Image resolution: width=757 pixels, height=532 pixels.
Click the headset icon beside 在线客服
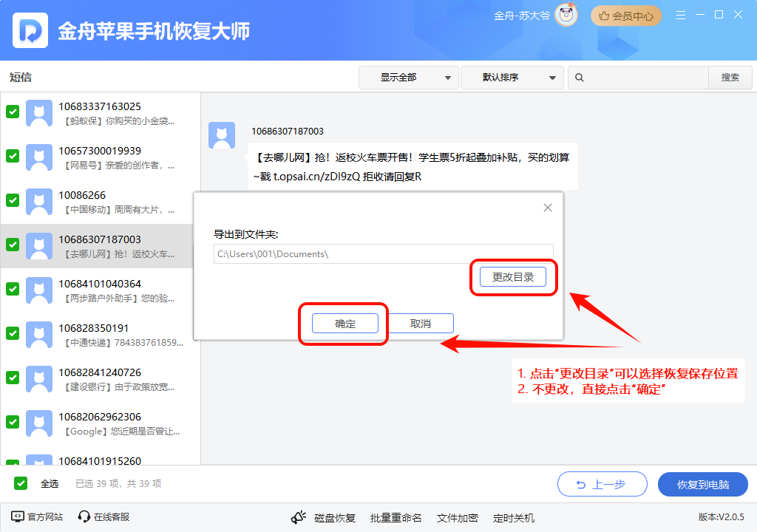click(84, 517)
